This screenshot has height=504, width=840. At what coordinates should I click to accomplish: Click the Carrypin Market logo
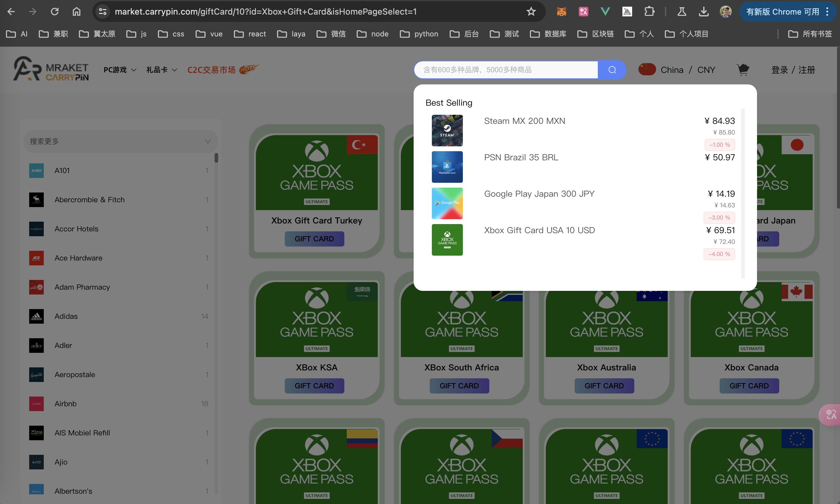click(x=51, y=69)
